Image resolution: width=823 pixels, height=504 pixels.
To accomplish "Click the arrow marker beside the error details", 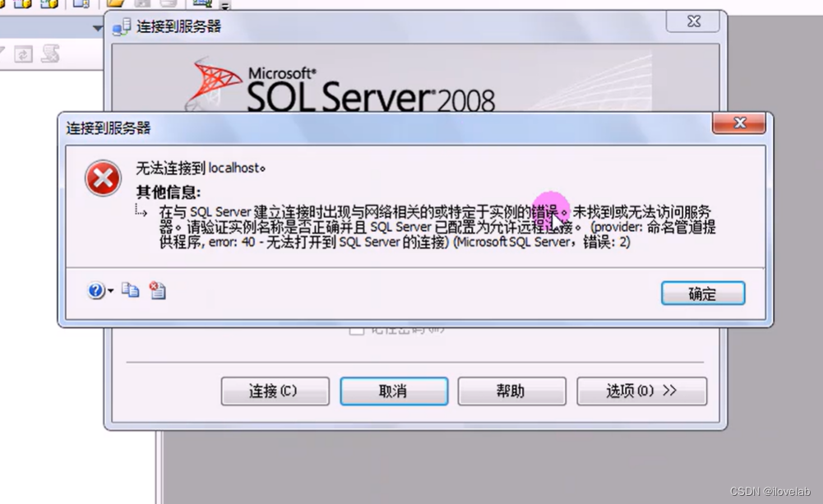I will click(x=141, y=210).
